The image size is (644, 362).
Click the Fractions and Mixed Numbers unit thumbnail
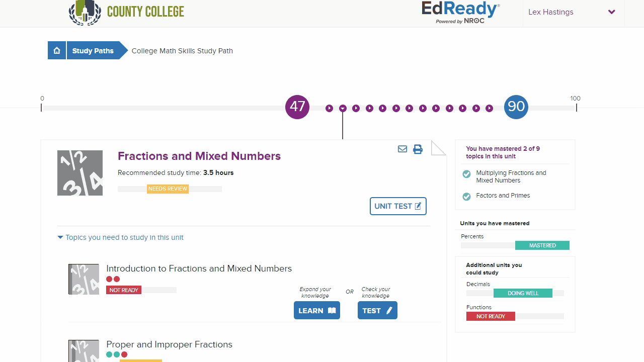(x=80, y=172)
